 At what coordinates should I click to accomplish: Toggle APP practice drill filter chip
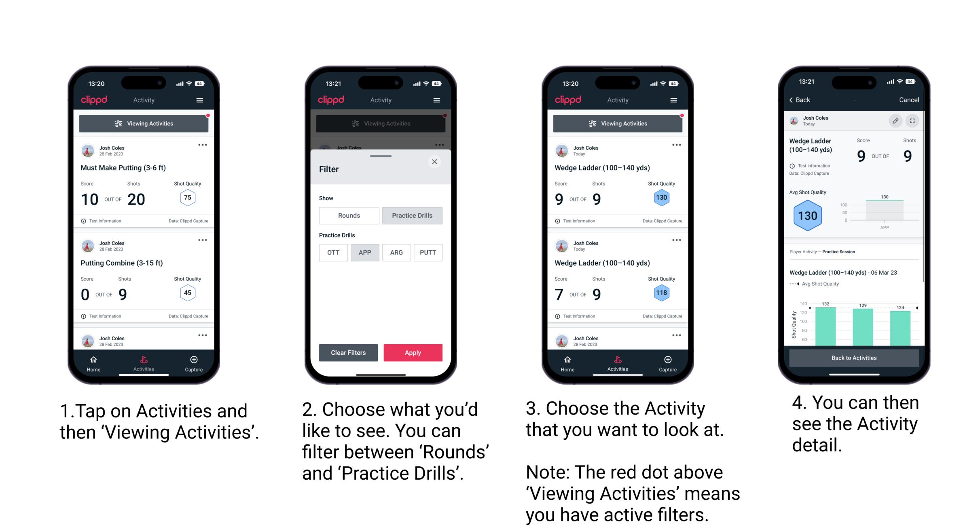pyautogui.click(x=364, y=252)
